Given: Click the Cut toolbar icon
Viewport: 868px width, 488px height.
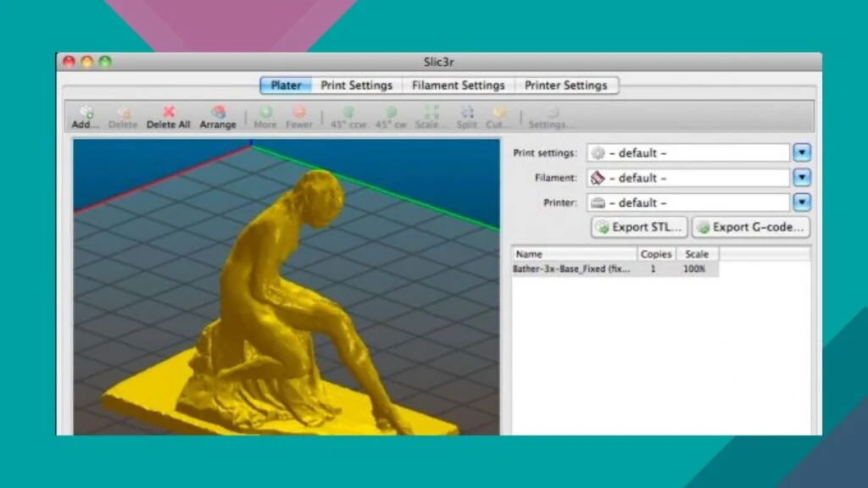Looking at the screenshot, I should click(x=498, y=113).
